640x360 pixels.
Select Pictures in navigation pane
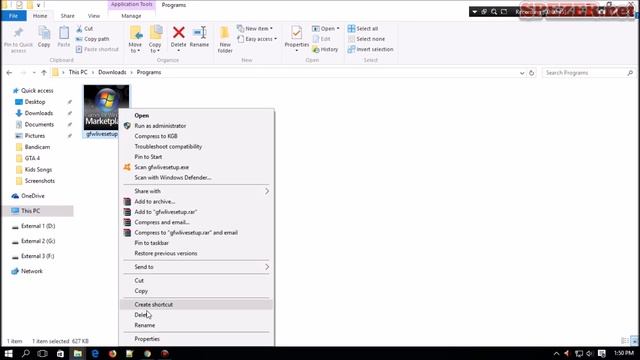point(35,136)
